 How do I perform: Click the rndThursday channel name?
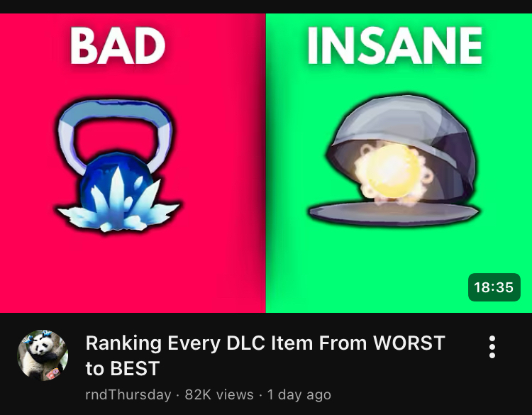(x=128, y=394)
